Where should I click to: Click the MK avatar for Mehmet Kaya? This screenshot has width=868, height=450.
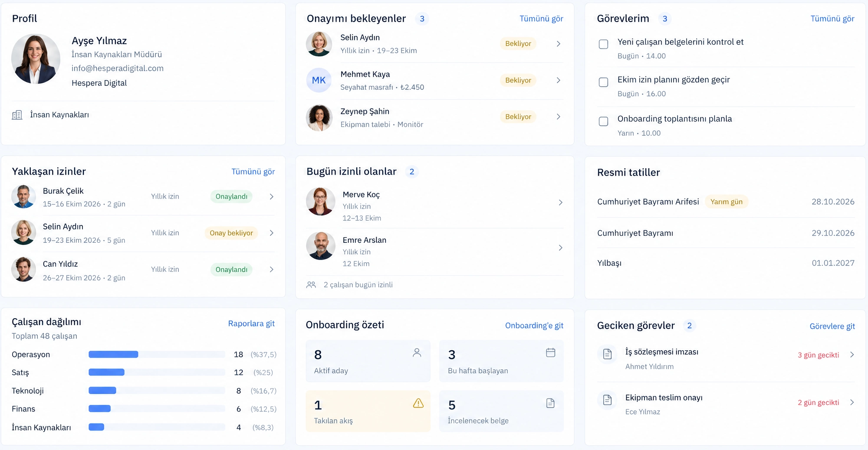pyautogui.click(x=319, y=80)
